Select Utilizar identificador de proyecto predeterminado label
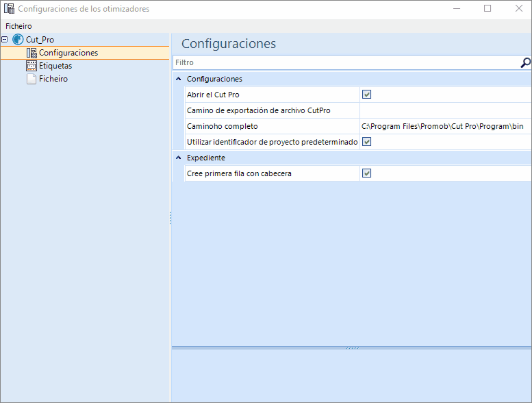This screenshot has height=403, width=532. 272,142
